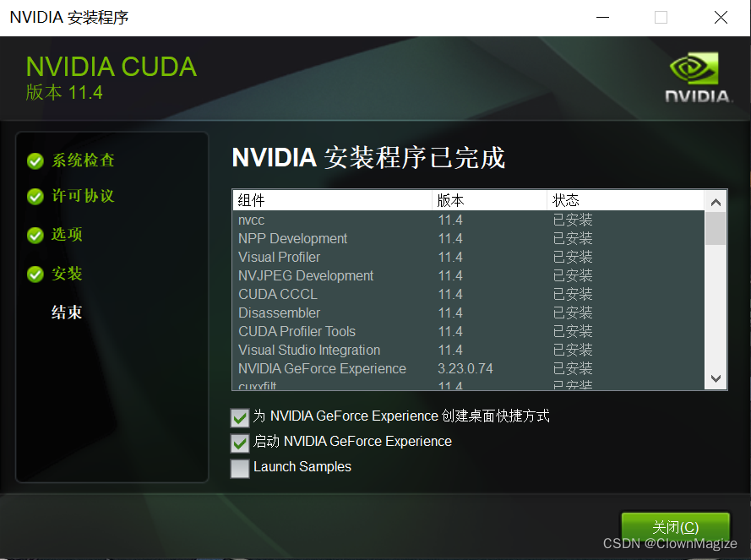
Task: Select the NVJPEG Development row
Action: (468, 276)
